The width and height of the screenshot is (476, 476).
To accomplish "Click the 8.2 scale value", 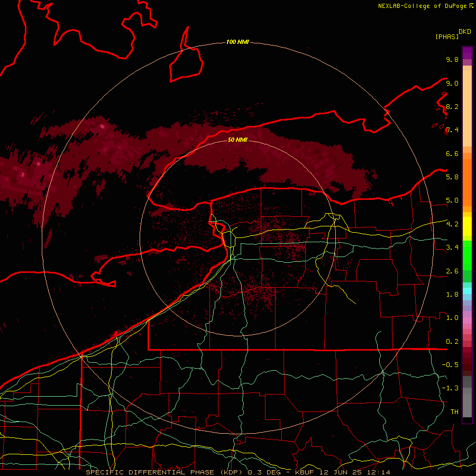I will click(x=452, y=106).
